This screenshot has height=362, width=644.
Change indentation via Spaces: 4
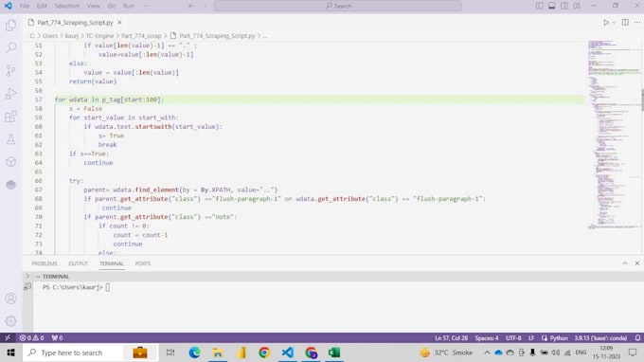[x=487, y=337]
